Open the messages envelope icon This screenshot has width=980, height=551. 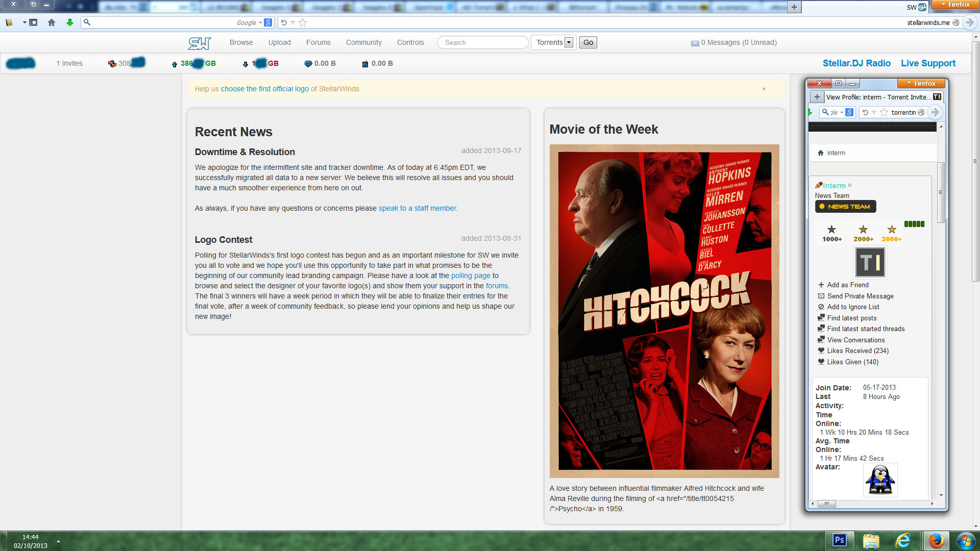695,43
